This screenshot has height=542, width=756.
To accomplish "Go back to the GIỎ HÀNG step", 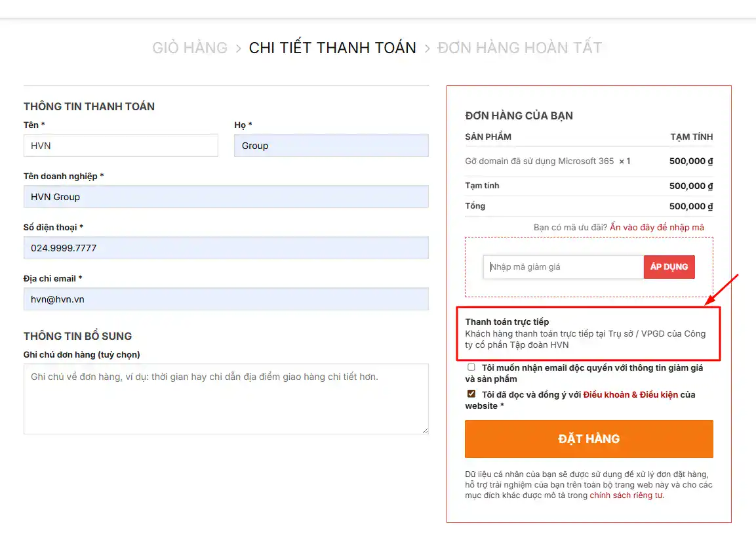I will tap(189, 48).
